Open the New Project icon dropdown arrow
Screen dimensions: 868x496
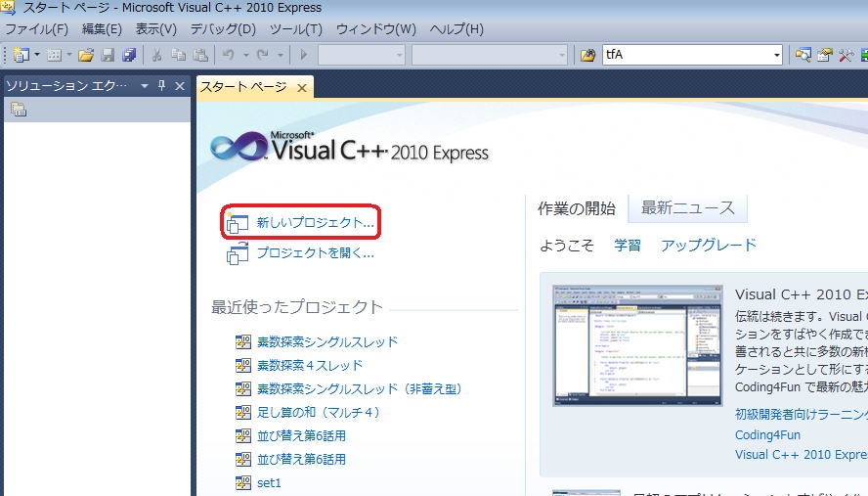37,55
